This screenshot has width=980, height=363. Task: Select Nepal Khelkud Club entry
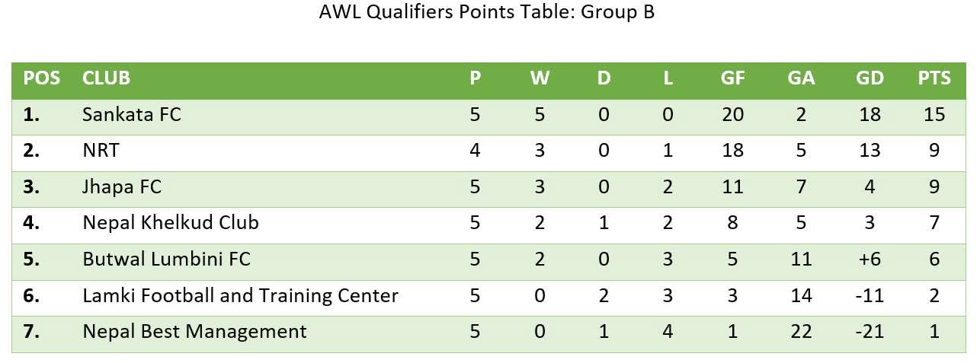[x=171, y=223]
